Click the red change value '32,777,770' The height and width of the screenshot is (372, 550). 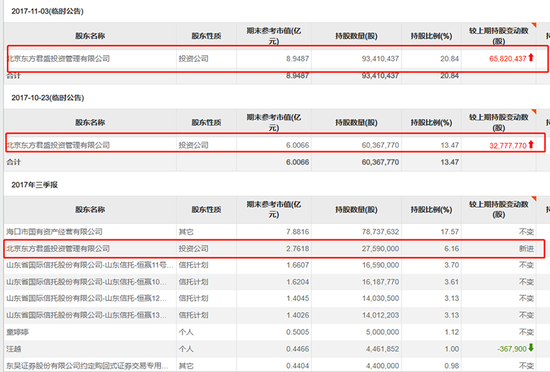tap(508, 145)
